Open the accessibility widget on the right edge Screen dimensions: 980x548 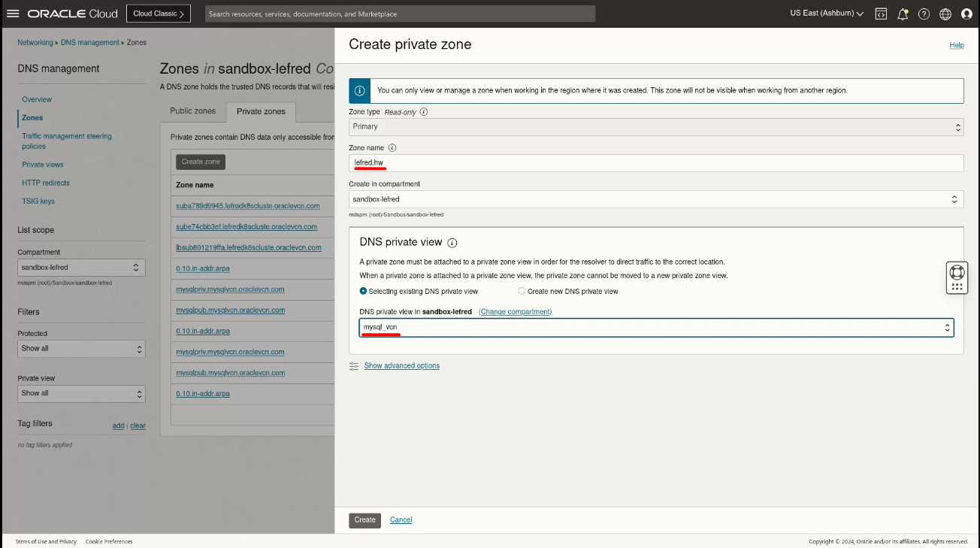coord(956,277)
